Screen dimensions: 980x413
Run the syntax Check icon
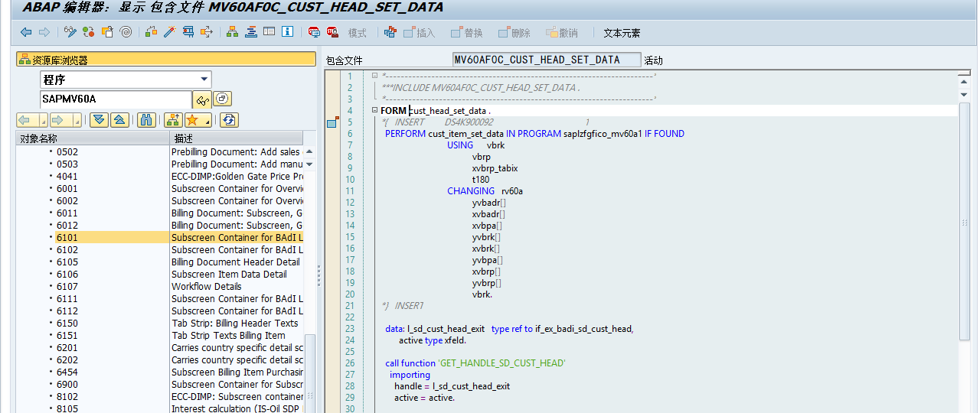(x=151, y=32)
